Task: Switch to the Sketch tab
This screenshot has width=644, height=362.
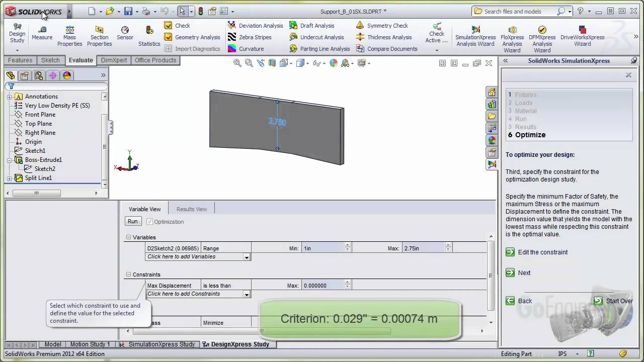Action: pos(50,60)
